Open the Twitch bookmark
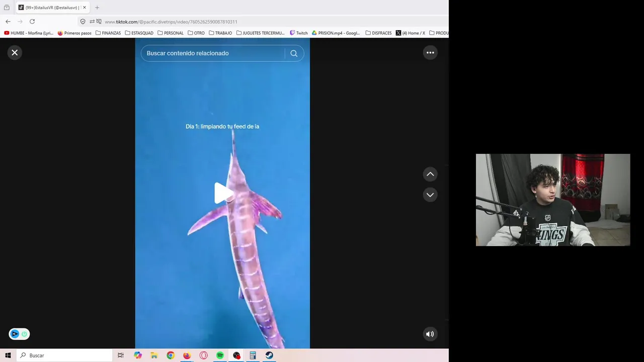644x362 pixels. pos(299,33)
